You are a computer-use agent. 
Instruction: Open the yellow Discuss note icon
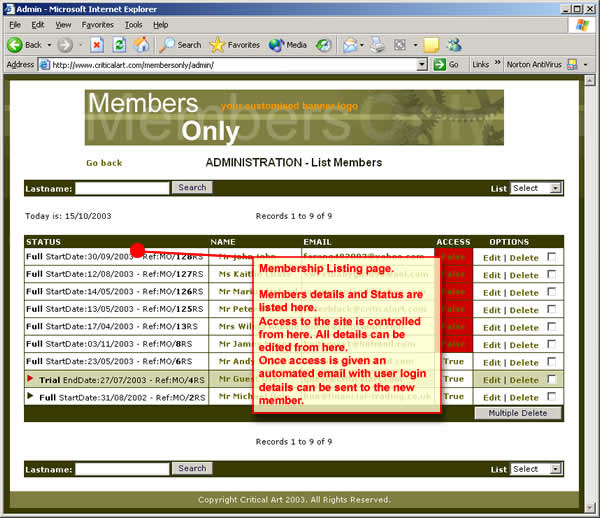point(431,45)
